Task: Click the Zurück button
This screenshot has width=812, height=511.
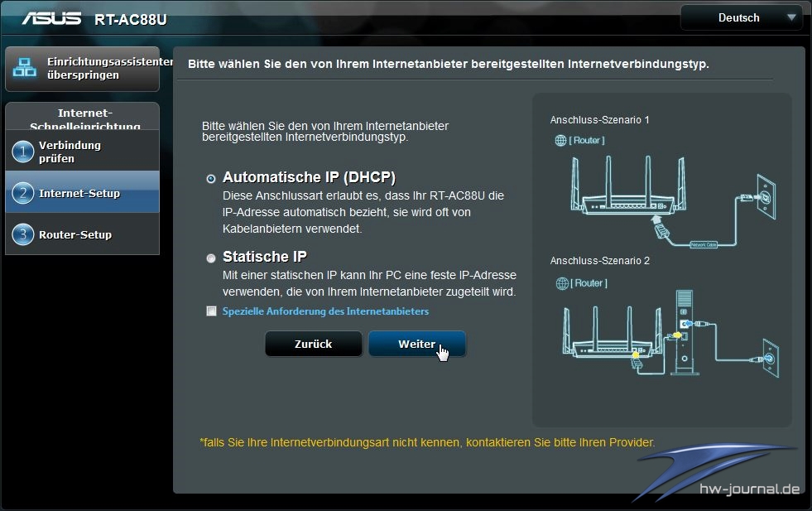Action: [x=314, y=345]
